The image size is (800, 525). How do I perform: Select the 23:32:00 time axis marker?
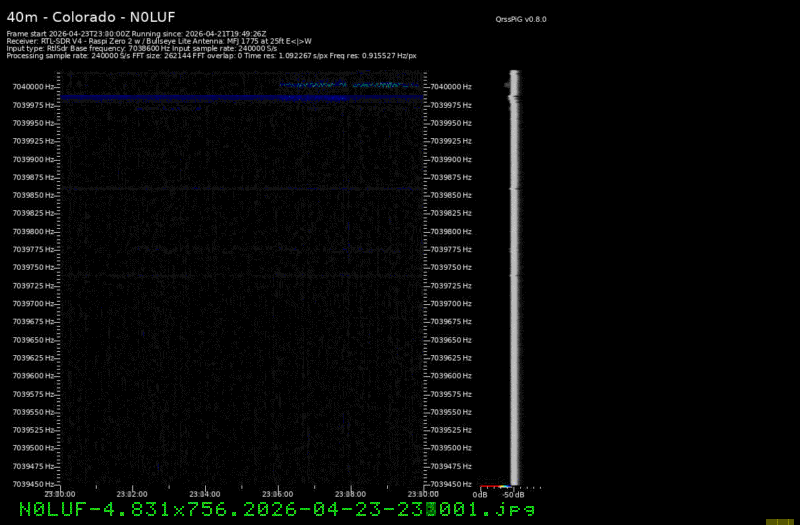[132, 493]
